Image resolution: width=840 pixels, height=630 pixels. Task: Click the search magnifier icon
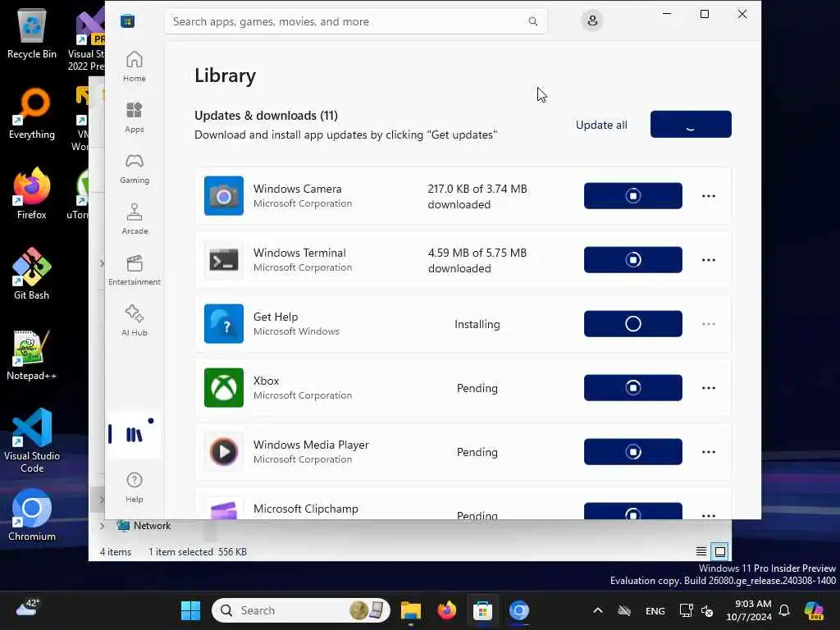(532, 21)
